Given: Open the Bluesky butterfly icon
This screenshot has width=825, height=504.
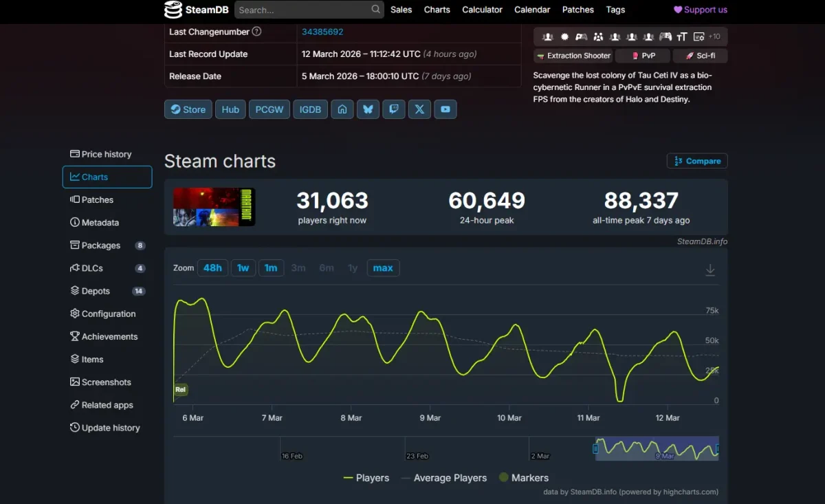Looking at the screenshot, I should 368,109.
